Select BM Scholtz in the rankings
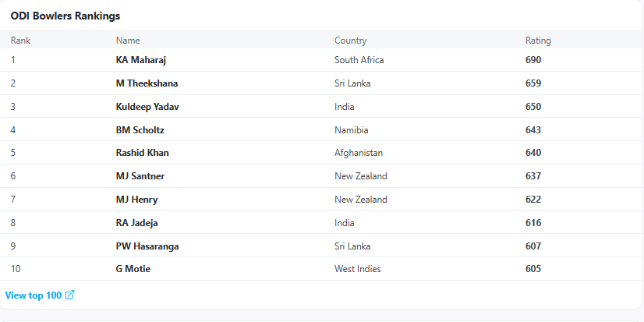The width and height of the screenshot is (644, 322). (x=140, y=130)
